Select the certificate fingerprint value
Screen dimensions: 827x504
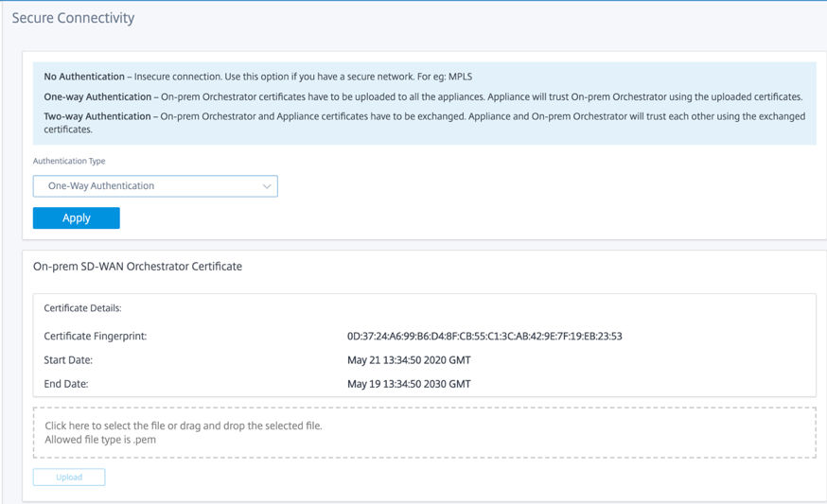click(484, 337)
